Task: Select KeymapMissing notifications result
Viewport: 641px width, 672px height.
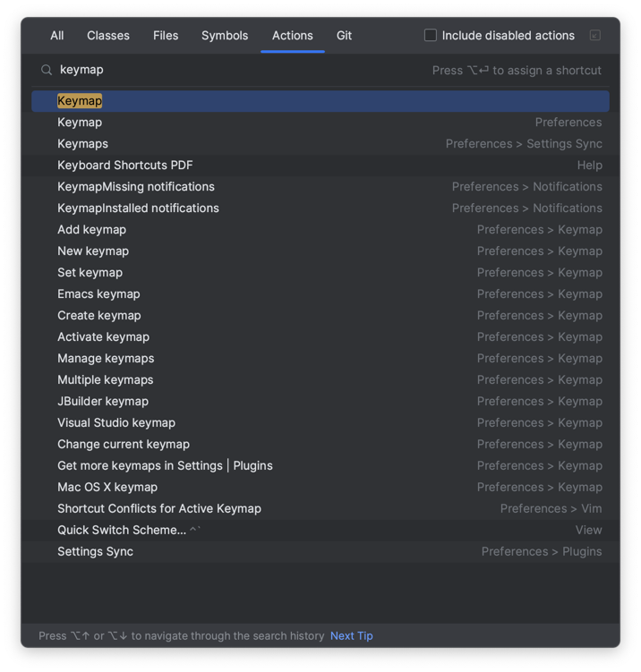Action: click(x=320, y=187)
